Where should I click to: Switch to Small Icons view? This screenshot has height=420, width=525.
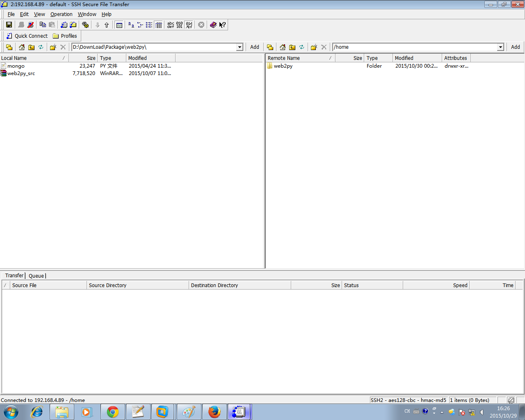[x=140, y=25]
